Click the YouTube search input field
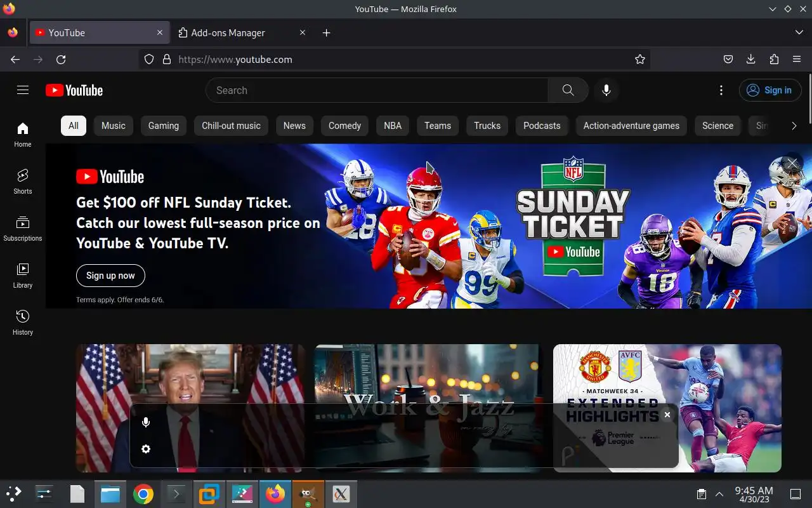Viewport: 812px width, 508px height. point(377,90)
